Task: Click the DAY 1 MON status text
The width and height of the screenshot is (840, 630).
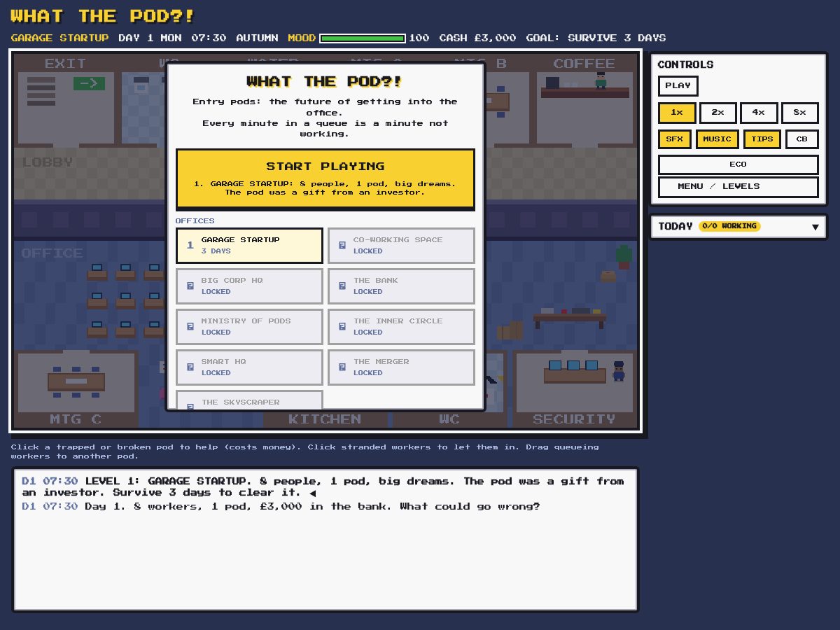Action: (x=150, y=38)
